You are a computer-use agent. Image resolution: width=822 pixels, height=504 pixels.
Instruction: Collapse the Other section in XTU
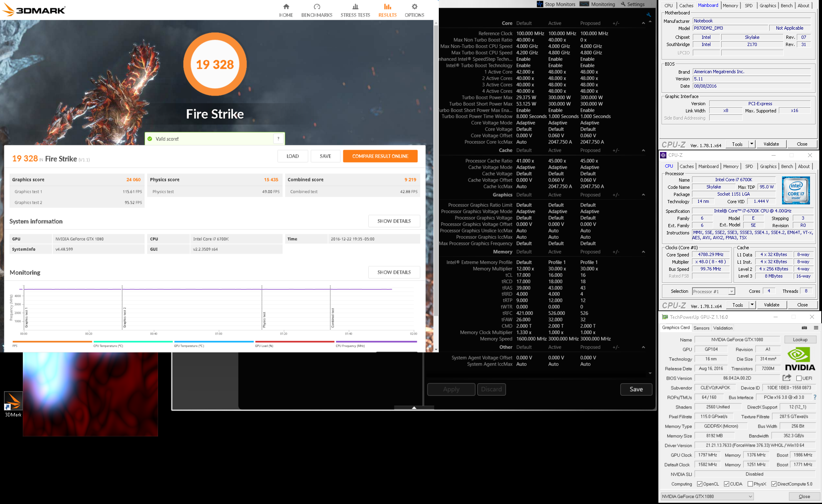click(x=643, y=347)
